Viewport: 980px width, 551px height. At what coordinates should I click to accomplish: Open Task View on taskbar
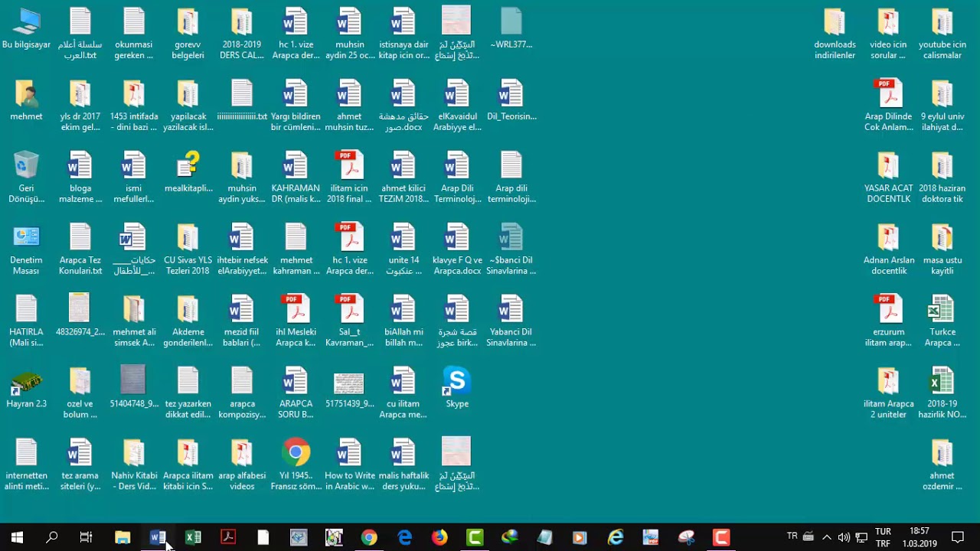[87, 537]
